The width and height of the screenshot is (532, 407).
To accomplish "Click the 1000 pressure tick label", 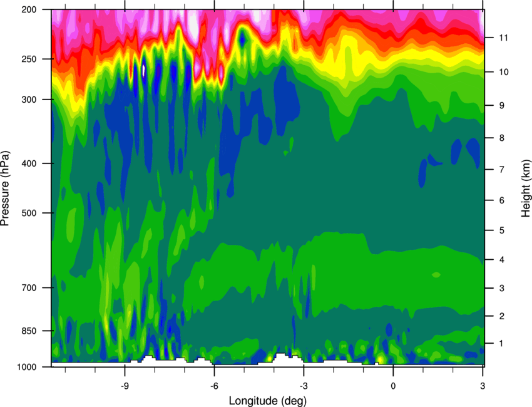I will pos(26,367).
